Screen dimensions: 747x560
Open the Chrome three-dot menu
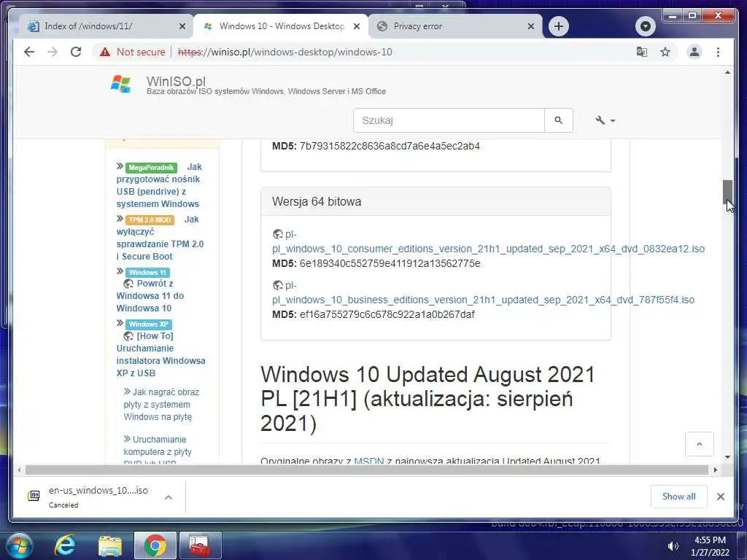click(718, 52)
